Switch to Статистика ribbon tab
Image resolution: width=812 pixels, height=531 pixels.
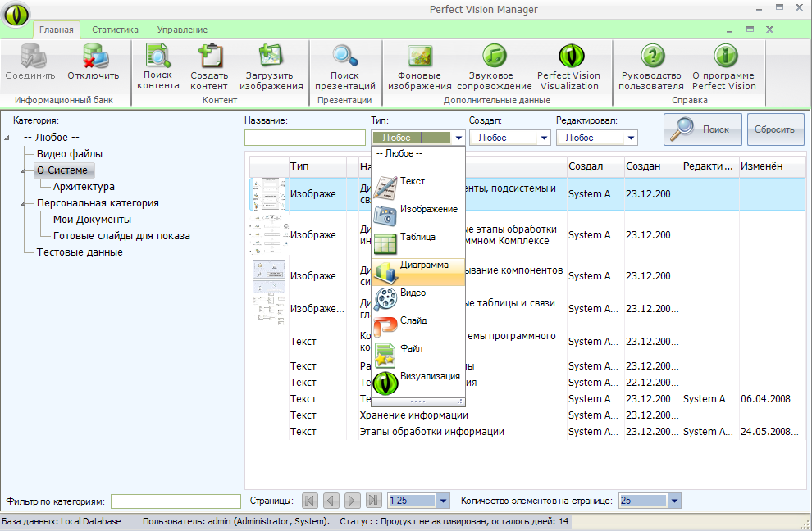[115, 29]
